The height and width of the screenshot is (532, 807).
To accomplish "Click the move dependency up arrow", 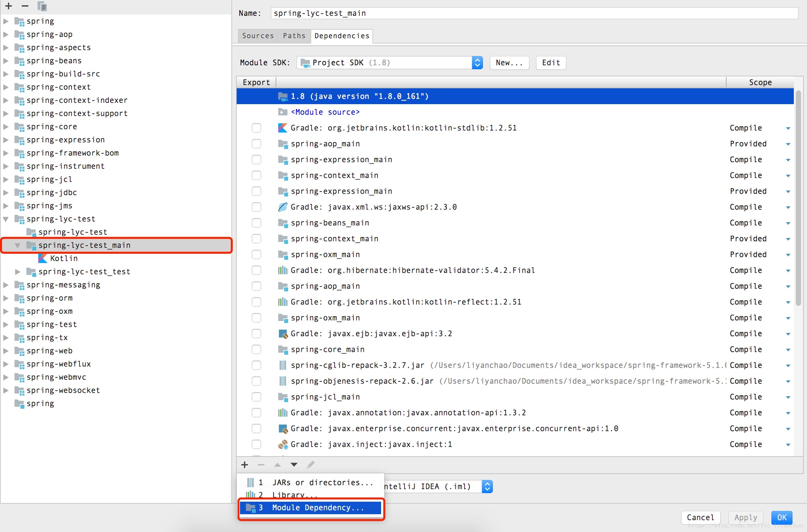I will click(x=277, y=465).
